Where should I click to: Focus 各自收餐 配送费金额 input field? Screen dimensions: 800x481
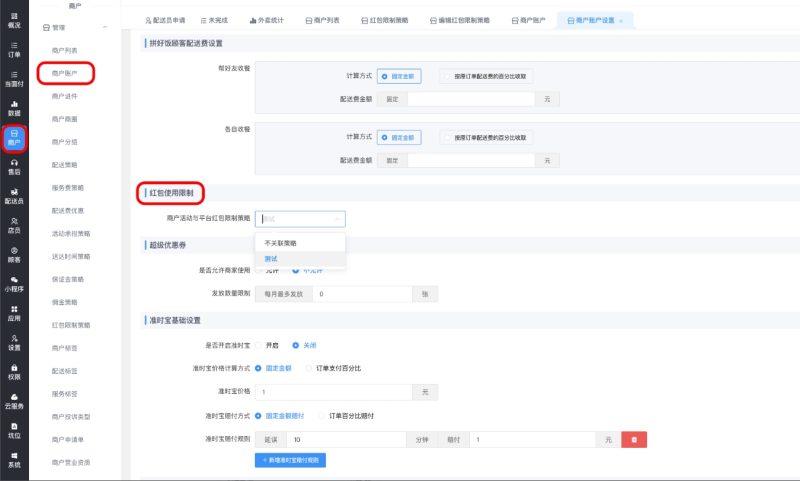(471, 161)
